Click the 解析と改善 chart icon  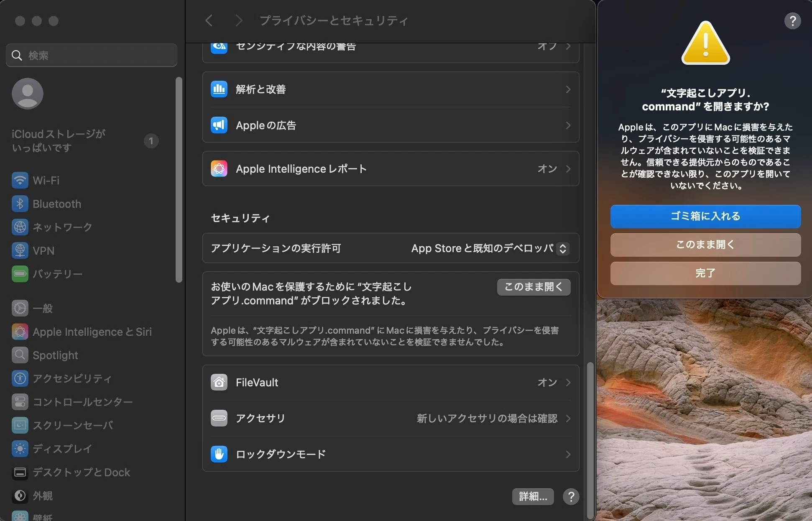[x=219, y=89]
